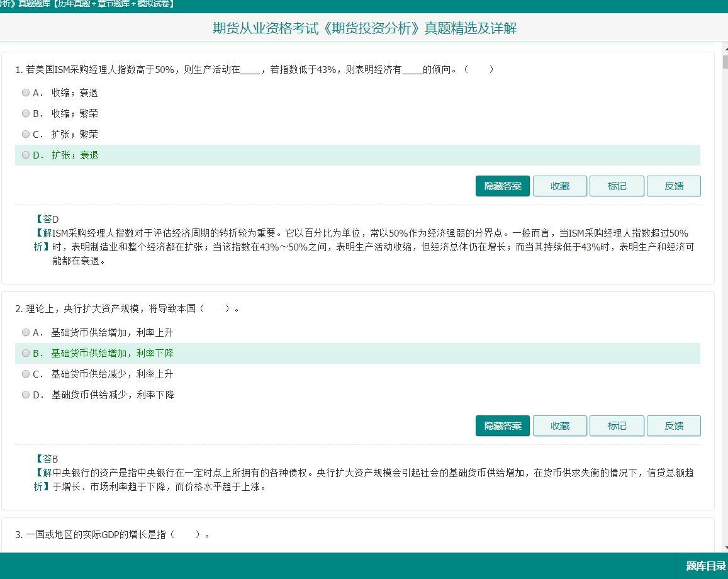Open 反馈 for question 2
This screenshot has width=728, height=579.
(x=673, y=426)
